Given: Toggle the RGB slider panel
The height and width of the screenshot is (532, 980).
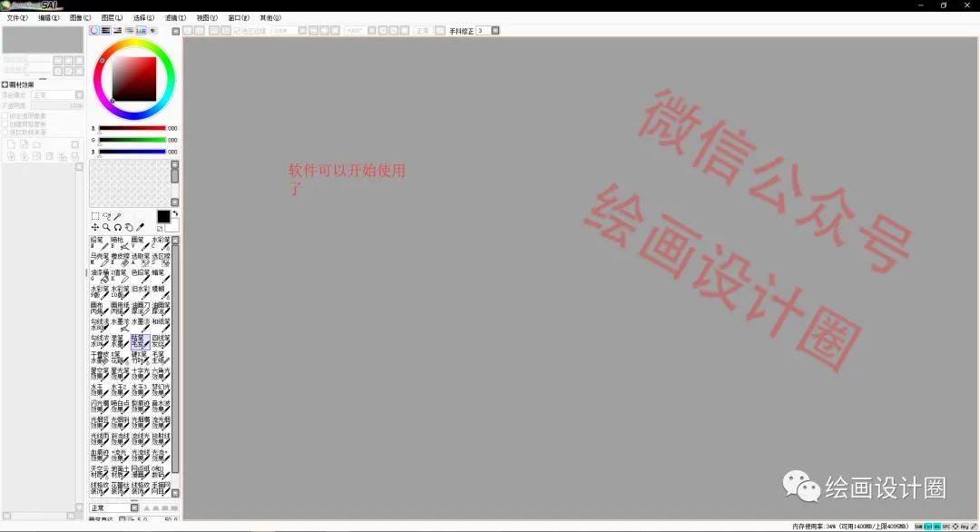Looking at the screenshot, I should 105,31.
